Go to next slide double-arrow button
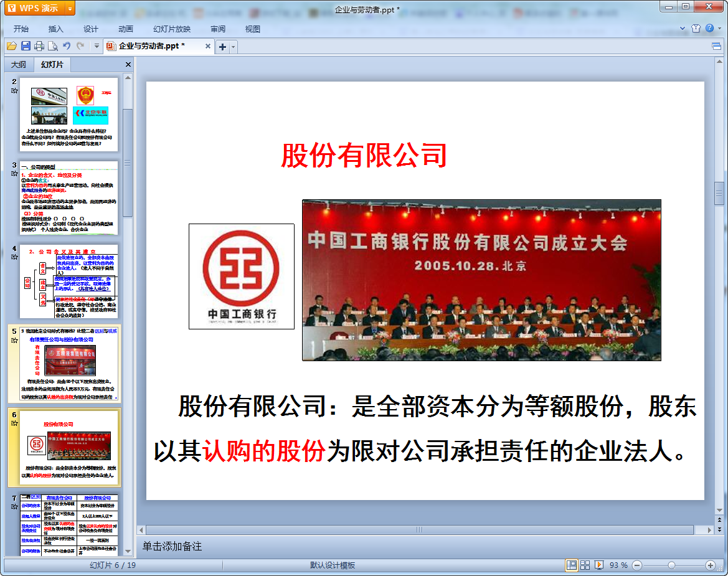 (719, 529)
